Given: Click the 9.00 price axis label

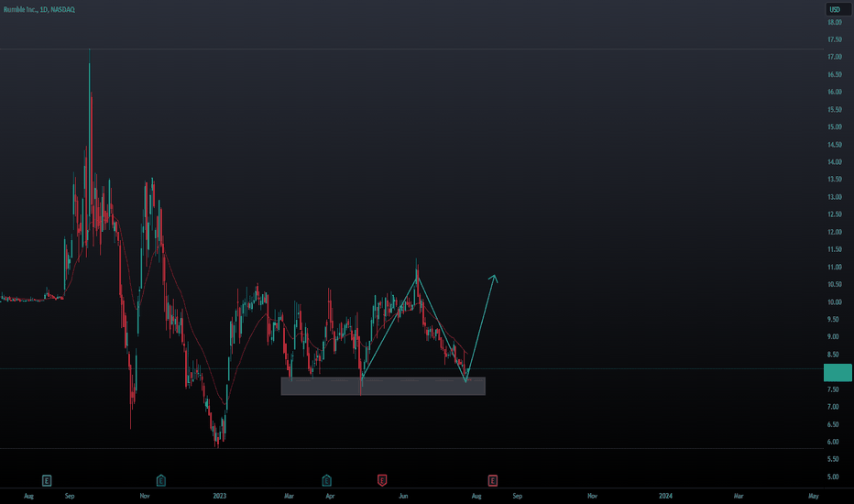Looking at the screenshot, I should [833, 336].
